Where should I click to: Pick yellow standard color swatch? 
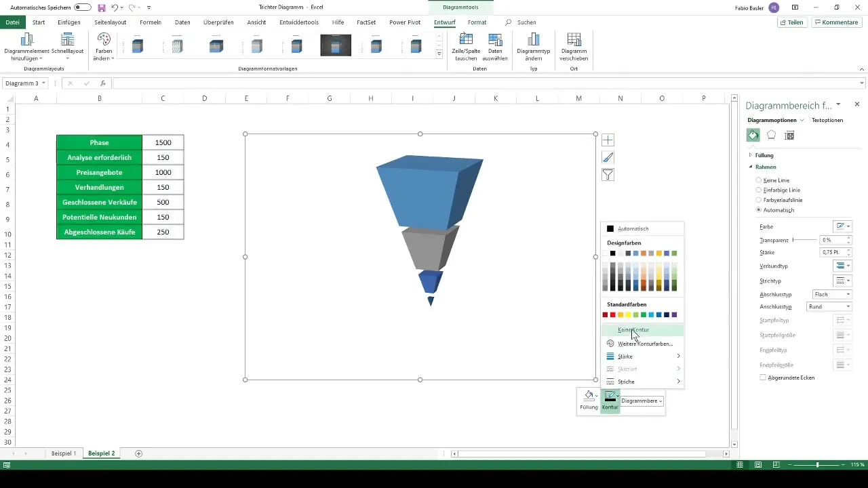628,314
